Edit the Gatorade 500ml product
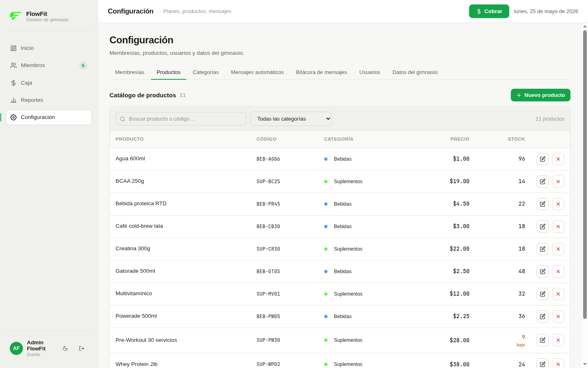Viewport: 588px width, 368px height. coord(542,272)
